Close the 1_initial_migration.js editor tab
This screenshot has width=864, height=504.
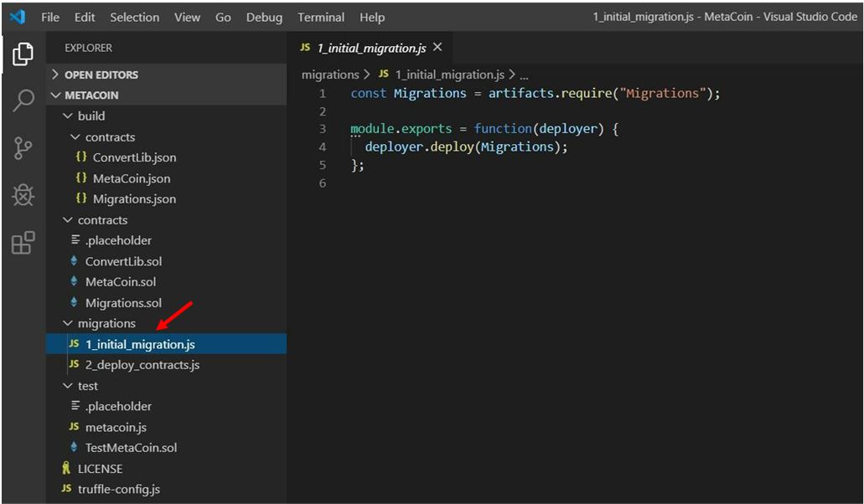[x=437, y=48]
